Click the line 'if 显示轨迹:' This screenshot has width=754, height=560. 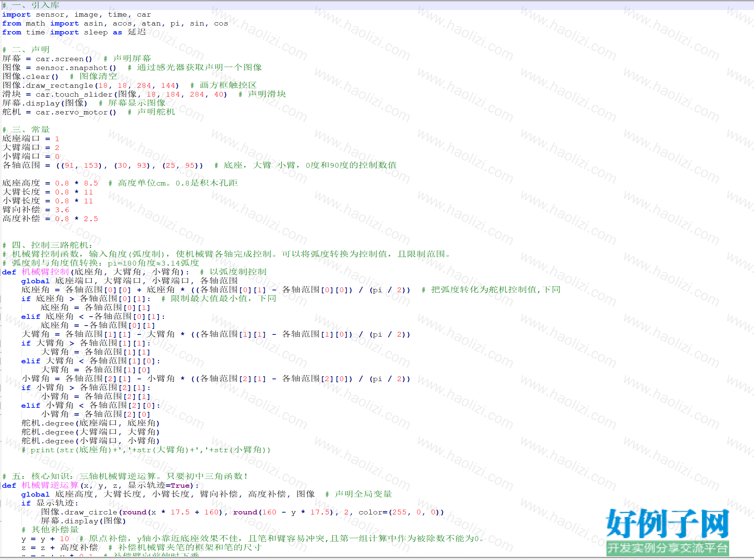pyautogui.click(x=50, y=503)
